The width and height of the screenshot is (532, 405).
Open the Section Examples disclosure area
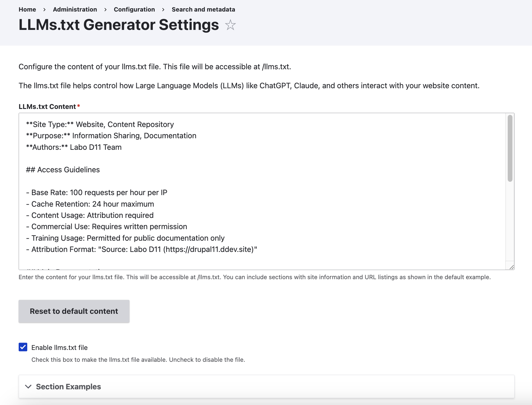point(68,386)
